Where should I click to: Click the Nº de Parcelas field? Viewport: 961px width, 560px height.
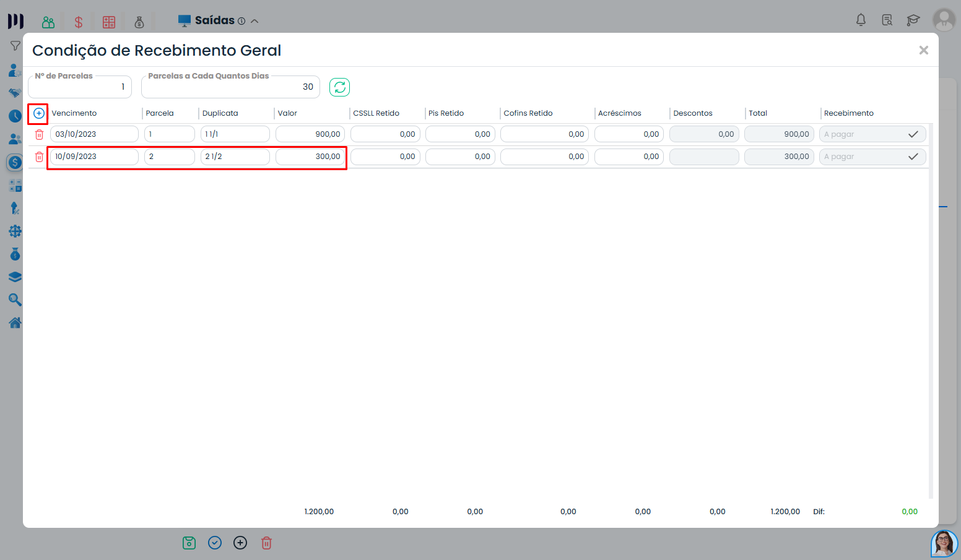click(x=80, y=87)
